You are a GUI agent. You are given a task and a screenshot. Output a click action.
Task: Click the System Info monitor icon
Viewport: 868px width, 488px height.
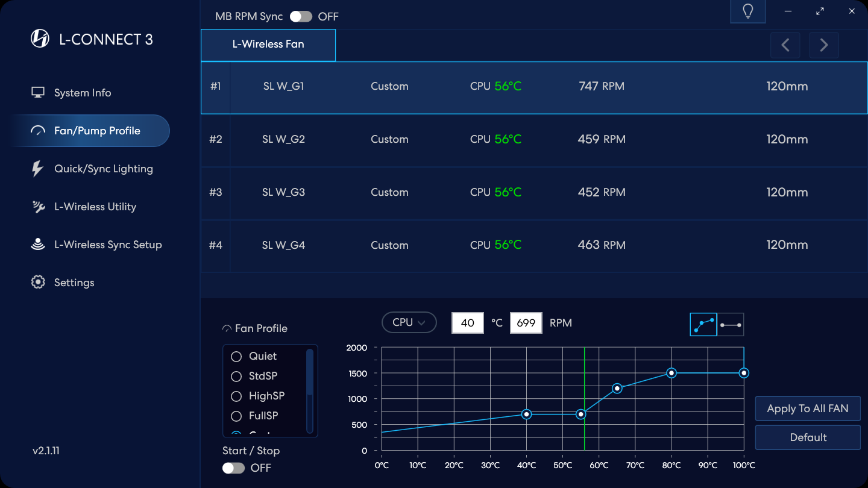click(x=38, y=93)
